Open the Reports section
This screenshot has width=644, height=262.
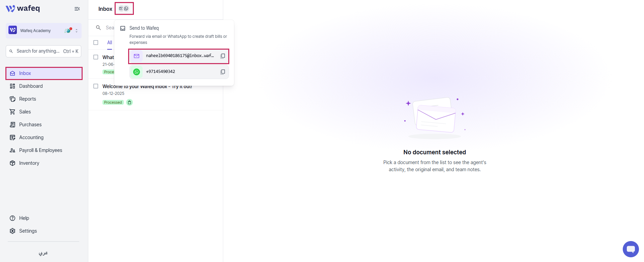point(27,99)
